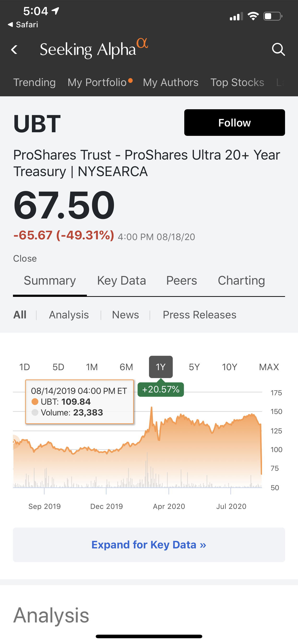Tap the March 2020 price peak on chart
Image resolution: width=298 pixels, height=644 pixels.
click(x=151, y=408)
